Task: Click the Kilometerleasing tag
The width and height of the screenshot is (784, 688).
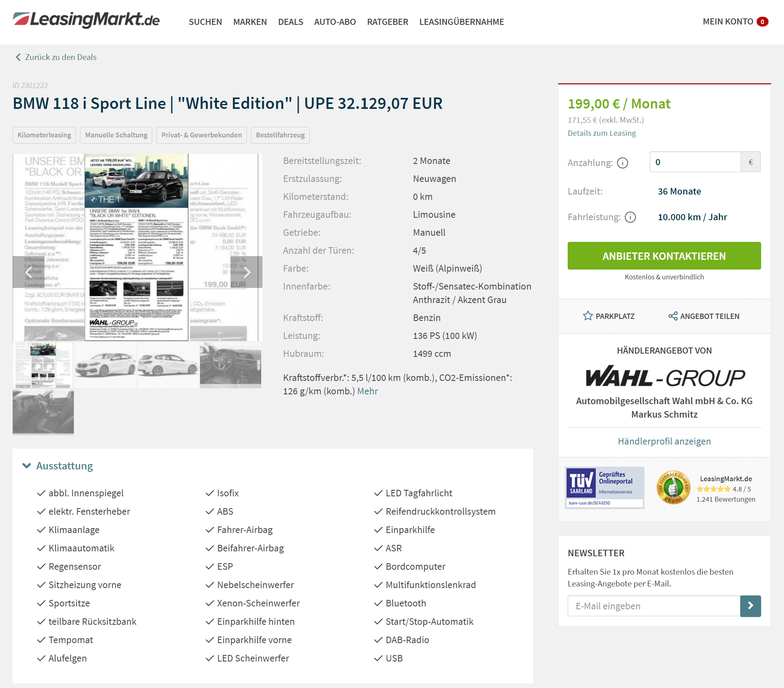Action: coord(44,135)
